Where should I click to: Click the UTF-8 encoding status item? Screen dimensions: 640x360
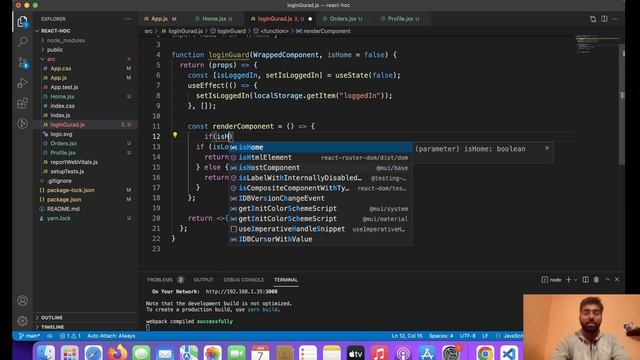tap(468, 336)
